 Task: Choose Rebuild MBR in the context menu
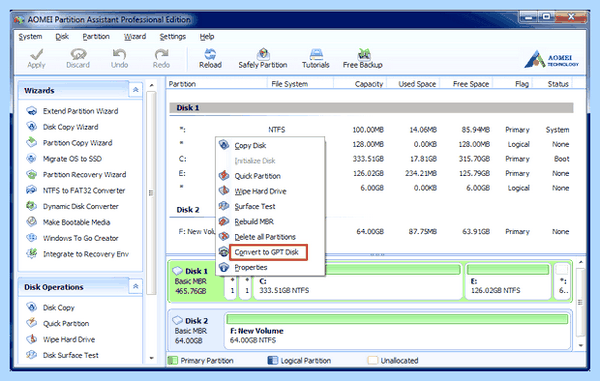pyautogui.click(x=270, y=221)
